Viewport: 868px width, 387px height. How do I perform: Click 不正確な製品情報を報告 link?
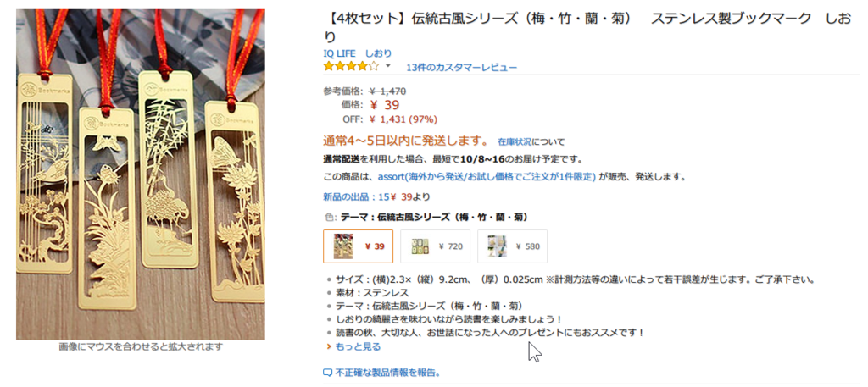tap(388, 372)
